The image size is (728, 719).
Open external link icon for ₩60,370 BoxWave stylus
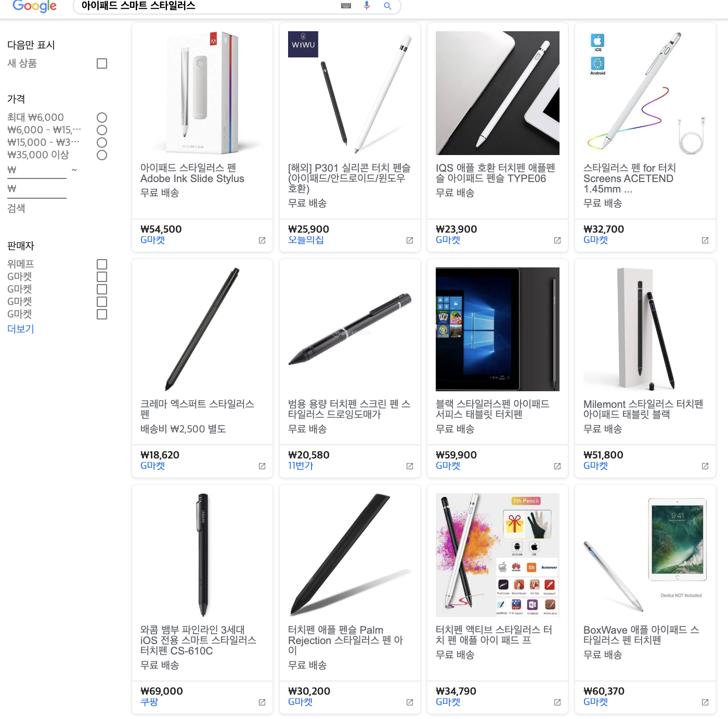pyautogui.click(x=705, y=702)
